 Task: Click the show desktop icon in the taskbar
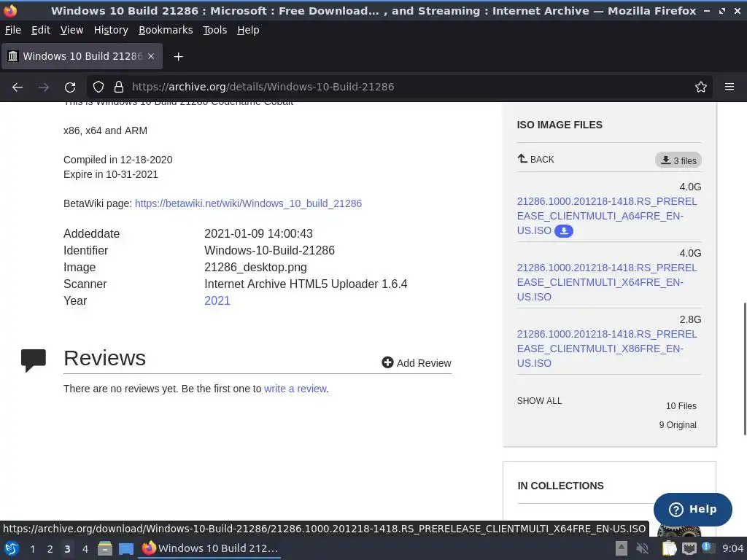tap(125, 549)
